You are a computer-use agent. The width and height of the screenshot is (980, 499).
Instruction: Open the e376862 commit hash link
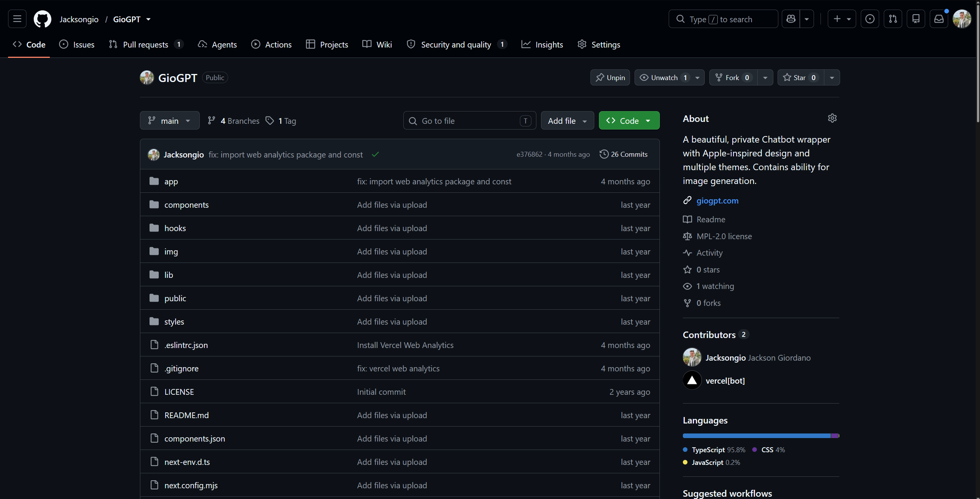pos(529,154)
